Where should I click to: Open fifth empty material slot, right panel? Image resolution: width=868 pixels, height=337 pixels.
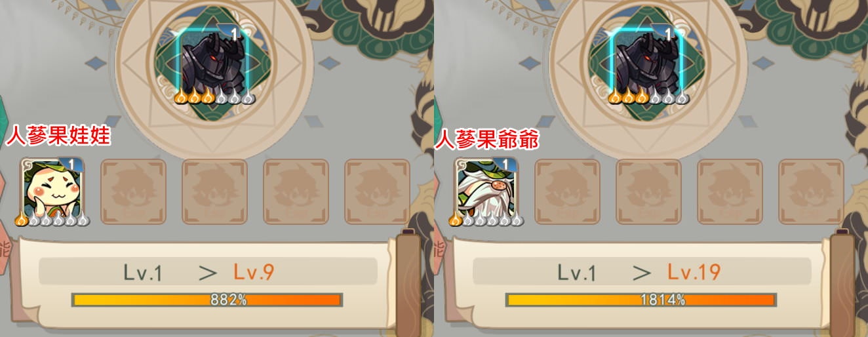coord(811,191)
